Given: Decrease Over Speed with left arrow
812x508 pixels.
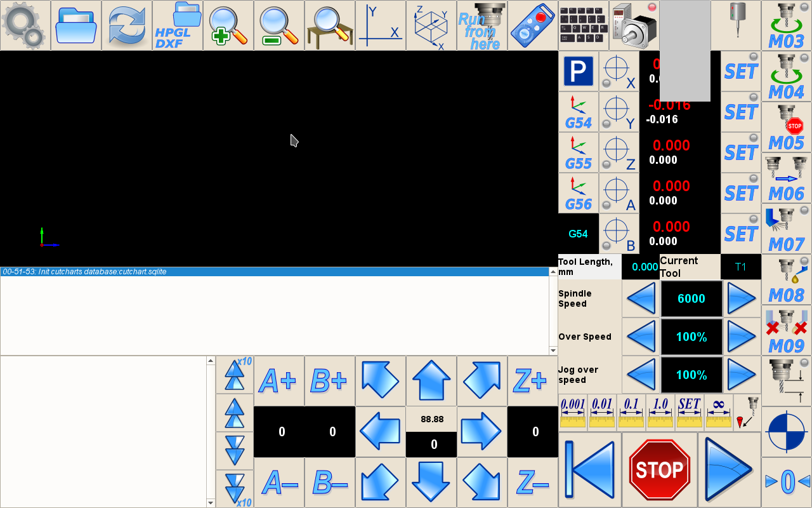Looking at the screenshot, I should (x=641, y=337).
